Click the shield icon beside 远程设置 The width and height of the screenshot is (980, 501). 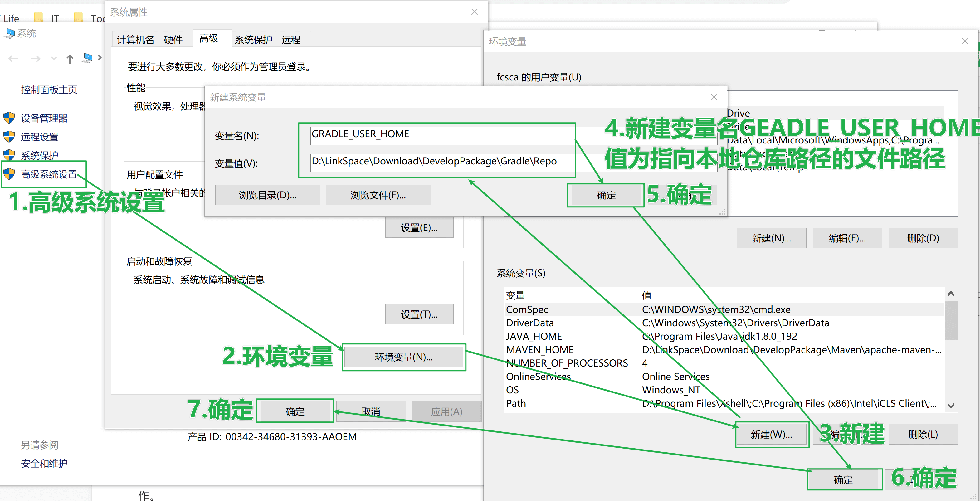(9, 137)
